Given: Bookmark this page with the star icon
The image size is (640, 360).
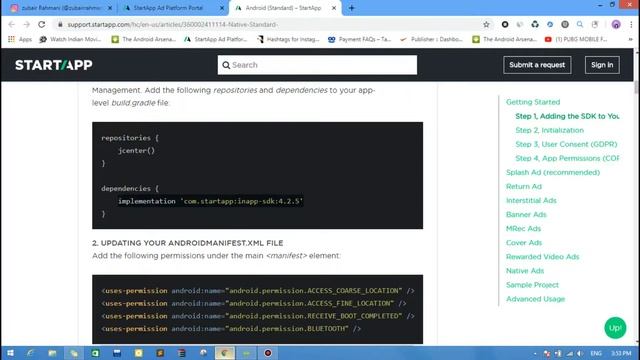Looking at the screenshot, I should 486,24.
